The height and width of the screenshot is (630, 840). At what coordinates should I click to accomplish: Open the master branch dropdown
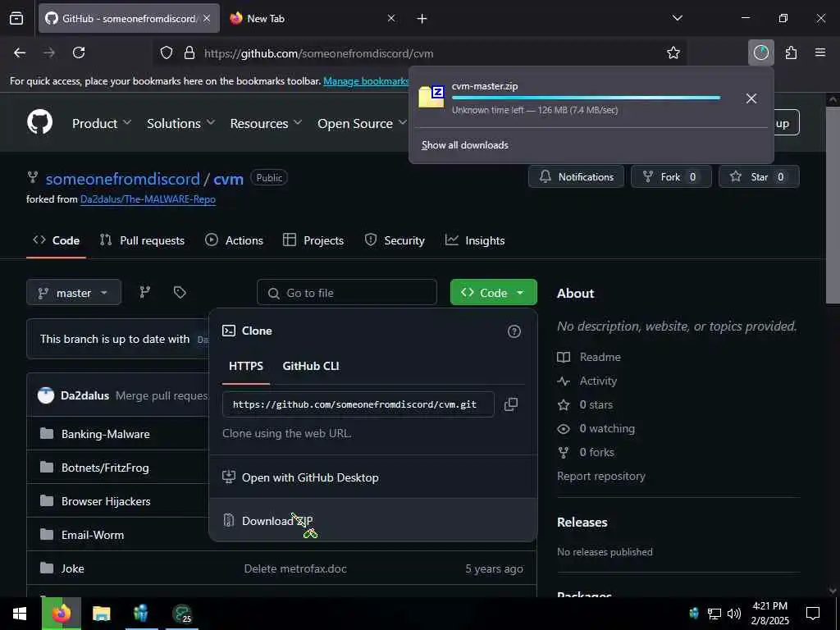(74, 293)
